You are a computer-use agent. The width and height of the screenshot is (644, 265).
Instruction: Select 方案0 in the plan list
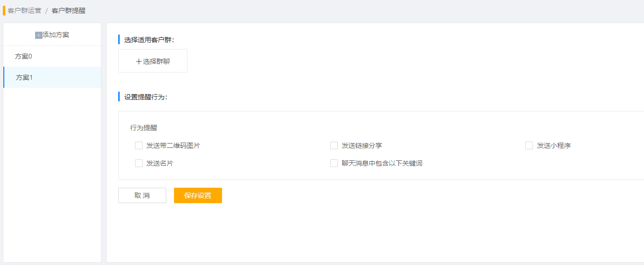pos(52,57)
